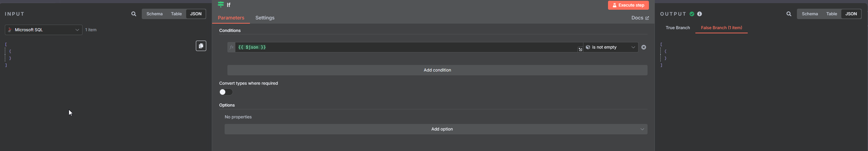Click the green output success checkmark icon
The image size is (868, 151).
pos(692,14)
